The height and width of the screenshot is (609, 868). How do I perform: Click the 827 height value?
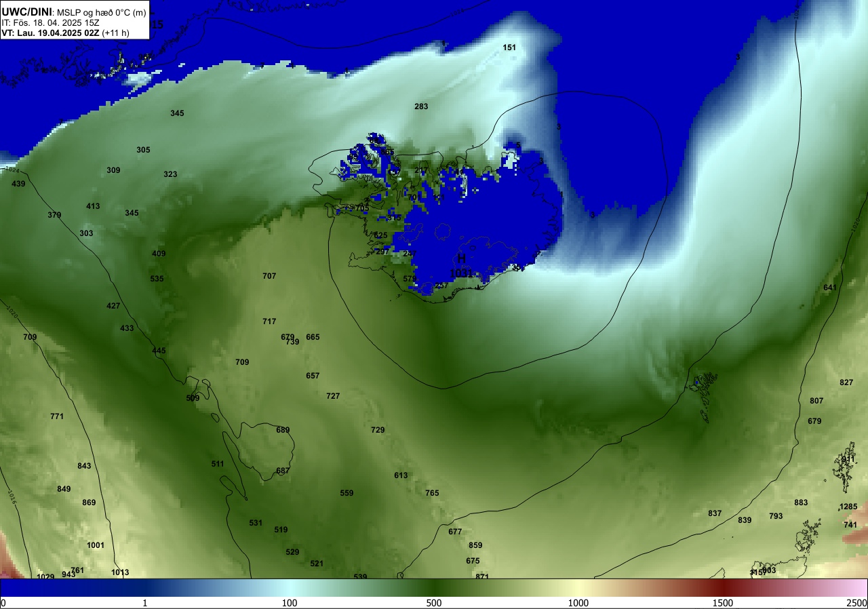coord(846,382)
